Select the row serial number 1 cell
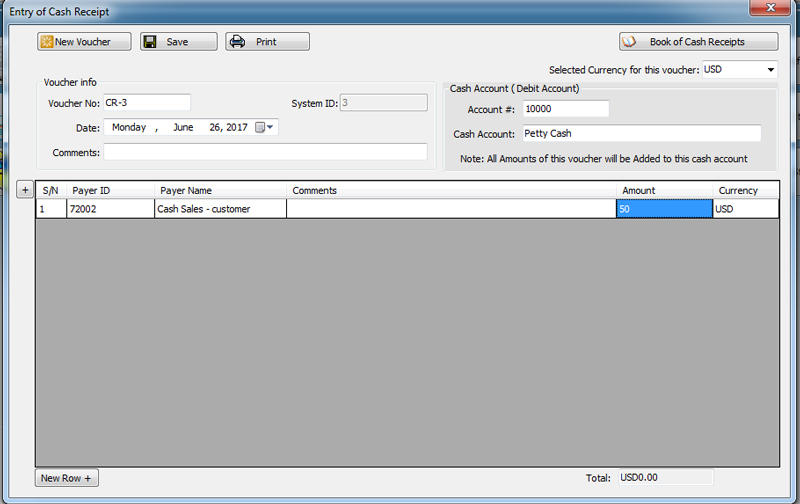The width and height of the screenshot is (800, 504). pyautogui.click(x=51, y=209)
